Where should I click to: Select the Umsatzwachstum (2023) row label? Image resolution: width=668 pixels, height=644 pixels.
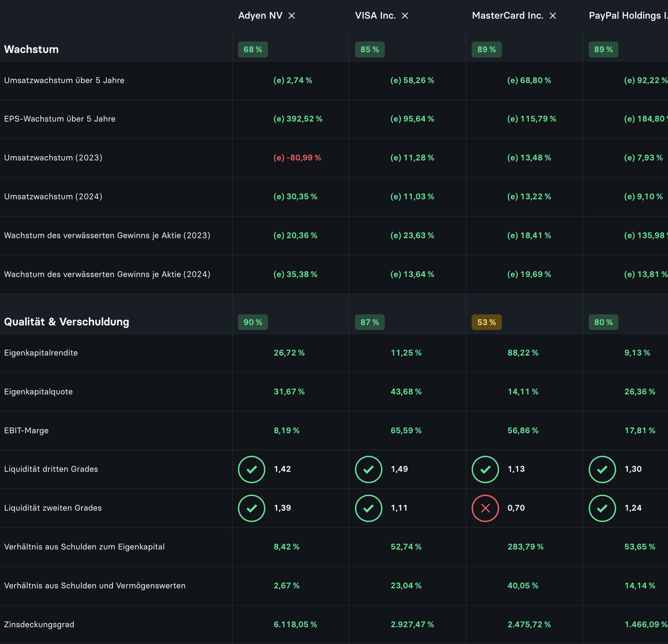pyautogui.click(x=53, y=158)
